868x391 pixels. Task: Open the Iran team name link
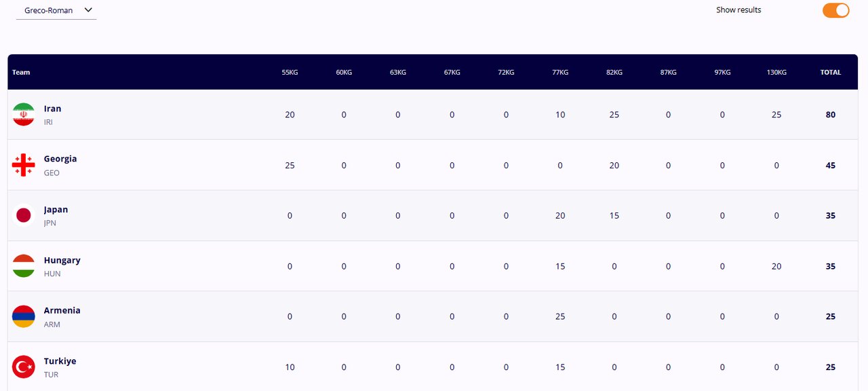pyautogui.click(x=52, y=109)
